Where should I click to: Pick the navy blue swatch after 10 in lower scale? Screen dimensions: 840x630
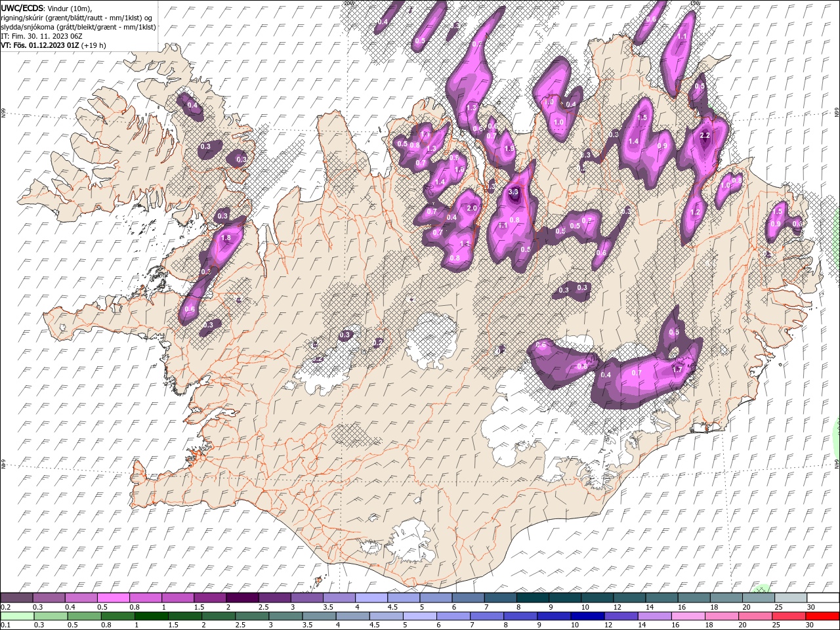pyautogui.click(x=586, y=616)
